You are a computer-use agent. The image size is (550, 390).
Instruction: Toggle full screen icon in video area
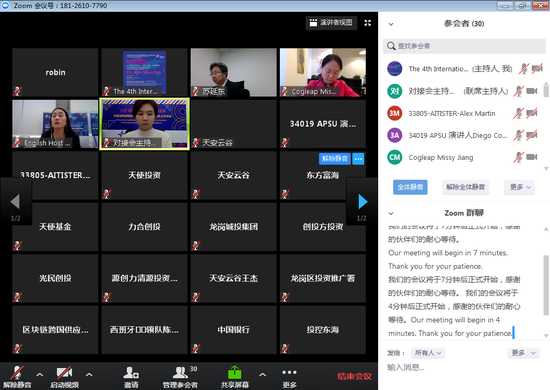(368, 23)
